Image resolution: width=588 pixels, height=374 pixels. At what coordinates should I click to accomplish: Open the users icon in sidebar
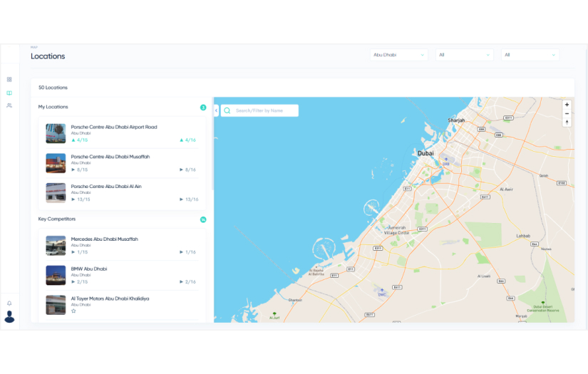tap(9, 105)
